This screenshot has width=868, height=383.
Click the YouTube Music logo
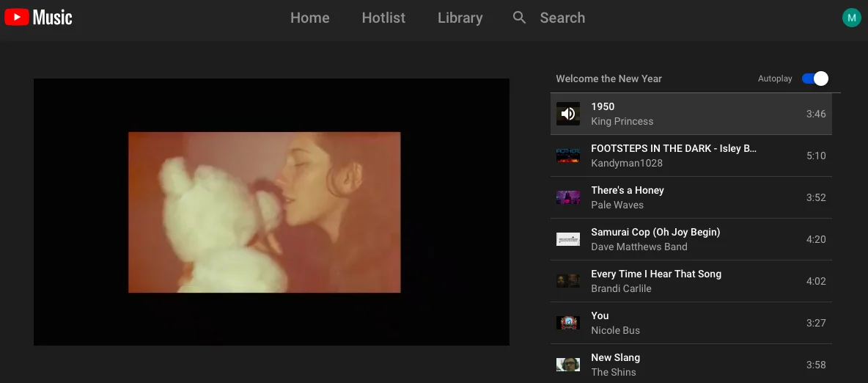(38, 18)
